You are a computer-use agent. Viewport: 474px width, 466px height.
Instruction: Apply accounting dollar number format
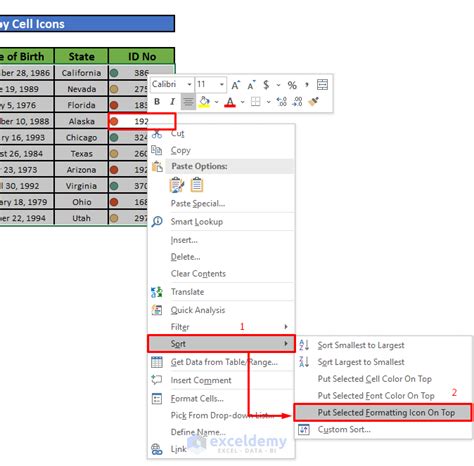[266, 85]
